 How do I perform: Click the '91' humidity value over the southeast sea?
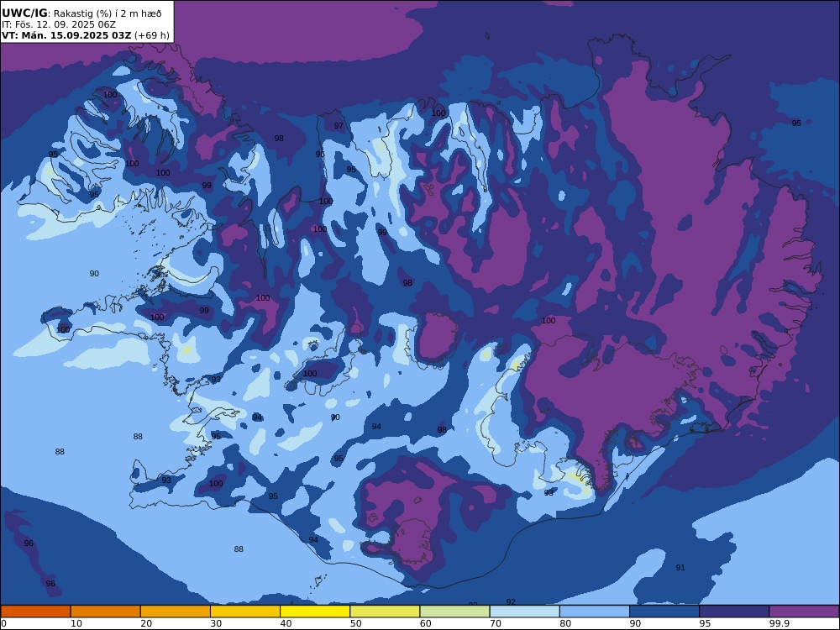point(680,567)
